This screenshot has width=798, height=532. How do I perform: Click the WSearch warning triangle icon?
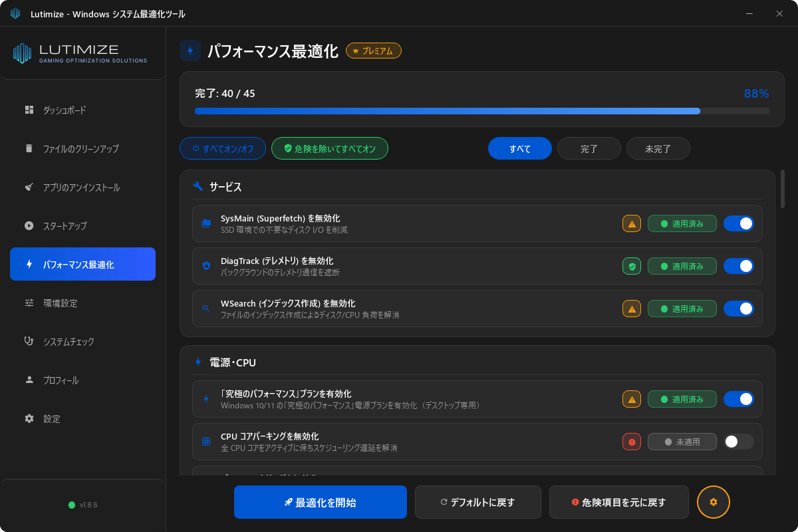tap(632, 309)
